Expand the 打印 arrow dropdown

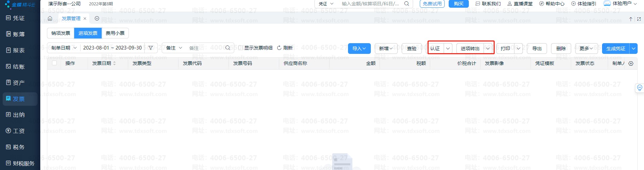tap(518, 49)
